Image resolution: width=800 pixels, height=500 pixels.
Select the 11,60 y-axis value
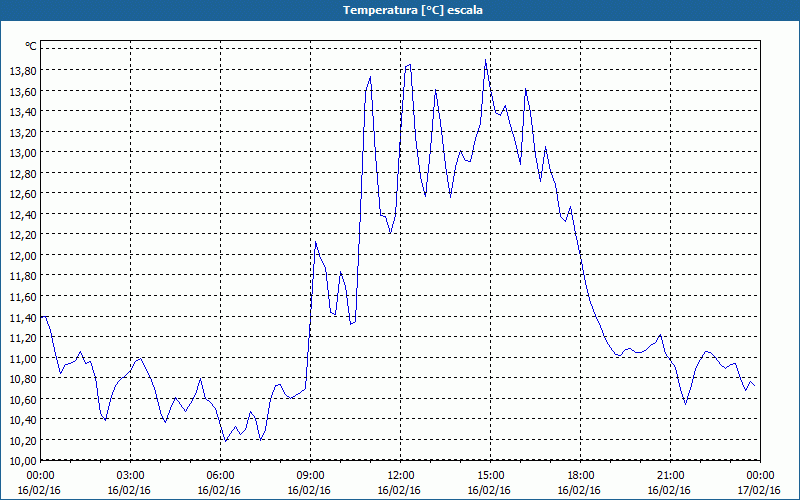point(22,296)
